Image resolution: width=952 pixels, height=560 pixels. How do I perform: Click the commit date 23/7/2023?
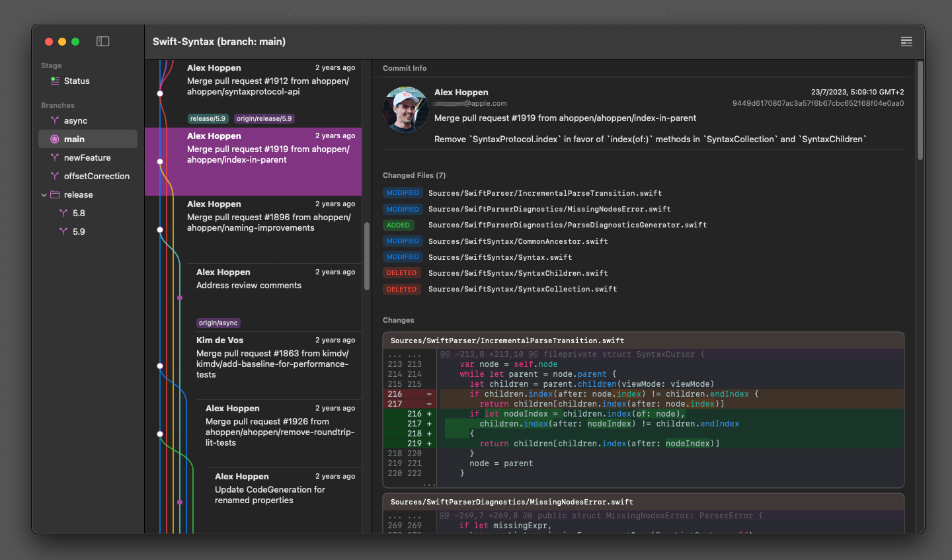tap(857, 92)
